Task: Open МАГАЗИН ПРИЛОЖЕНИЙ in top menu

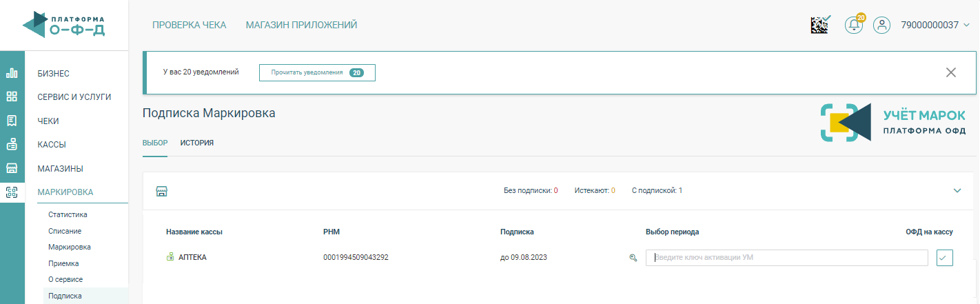Action: 301,25
